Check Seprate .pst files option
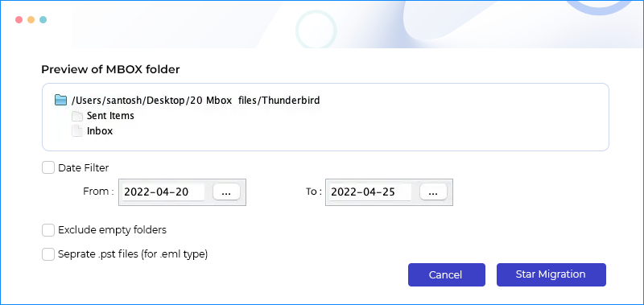 pyautogui.click(x=48, y=254)
